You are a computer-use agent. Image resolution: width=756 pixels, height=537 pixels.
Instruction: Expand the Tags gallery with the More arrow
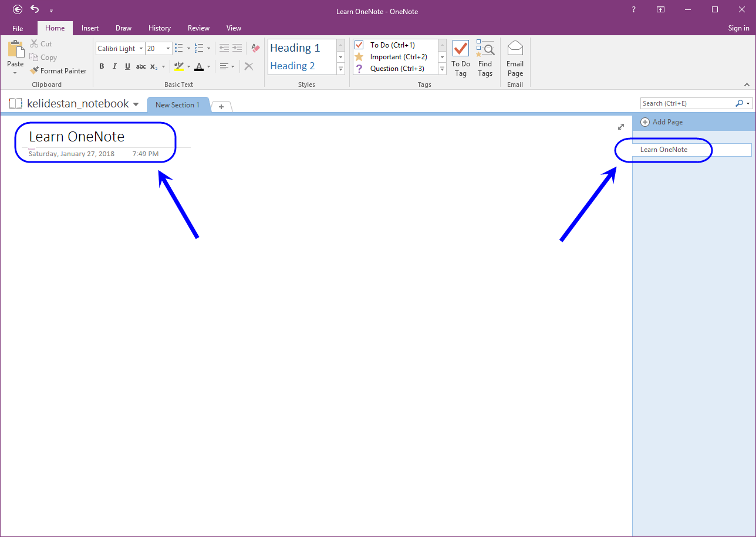tap(443, 69)
